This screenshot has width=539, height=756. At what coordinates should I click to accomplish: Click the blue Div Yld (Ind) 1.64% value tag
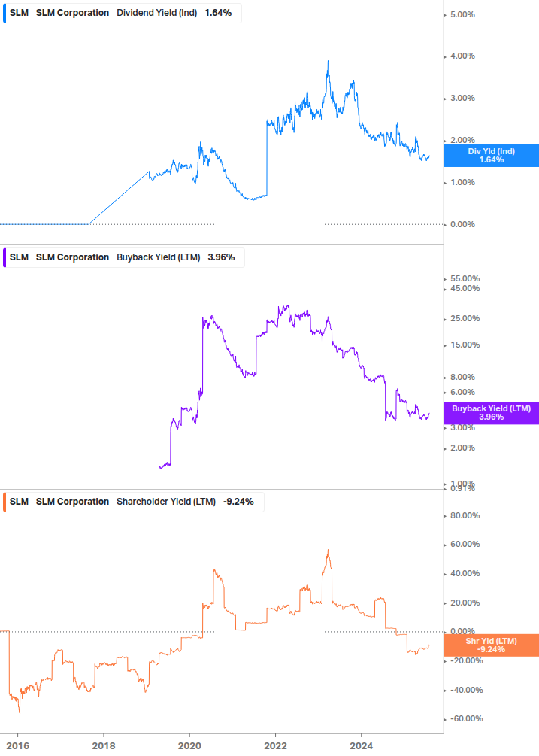492,156
